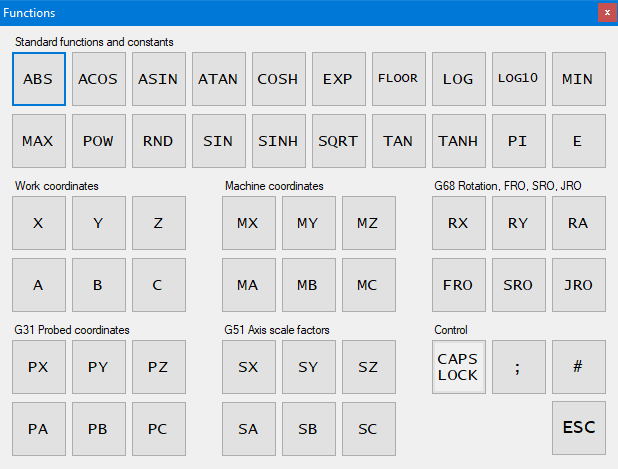The image size is (618, 469).
Task: Select work coordinate X
Action: (x=38, y=223)
